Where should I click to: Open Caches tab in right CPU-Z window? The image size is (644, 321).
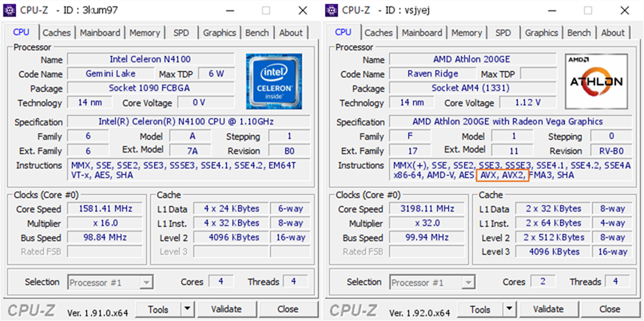click(x=379, y=33)
